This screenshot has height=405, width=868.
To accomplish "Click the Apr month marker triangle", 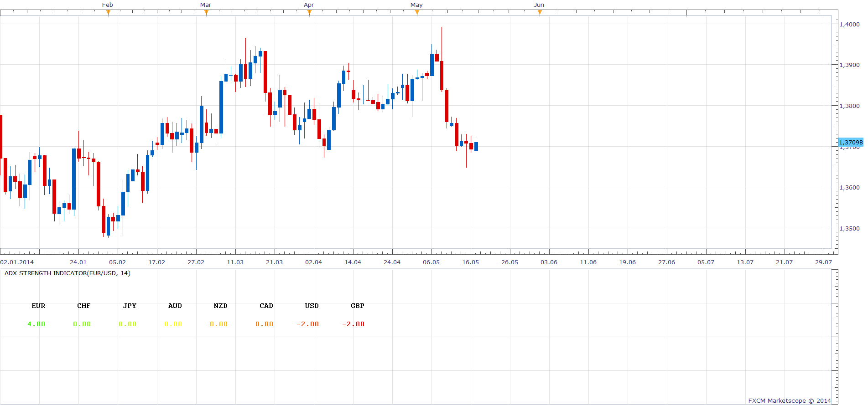I will coord(310,12).
